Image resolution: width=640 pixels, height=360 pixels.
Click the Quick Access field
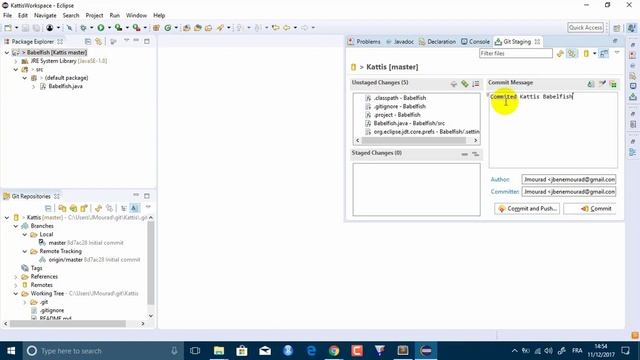click(585, 28)
